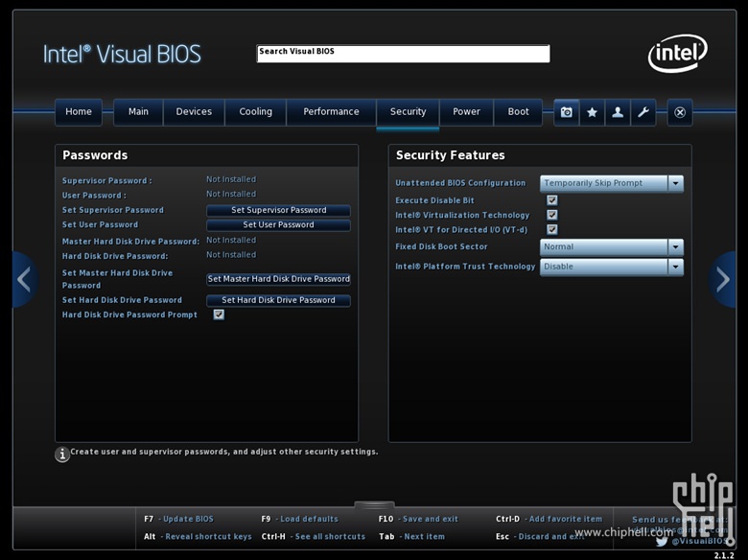Click F10 Save and exit shortcut
Screen dimensions: 748x560
418,519
